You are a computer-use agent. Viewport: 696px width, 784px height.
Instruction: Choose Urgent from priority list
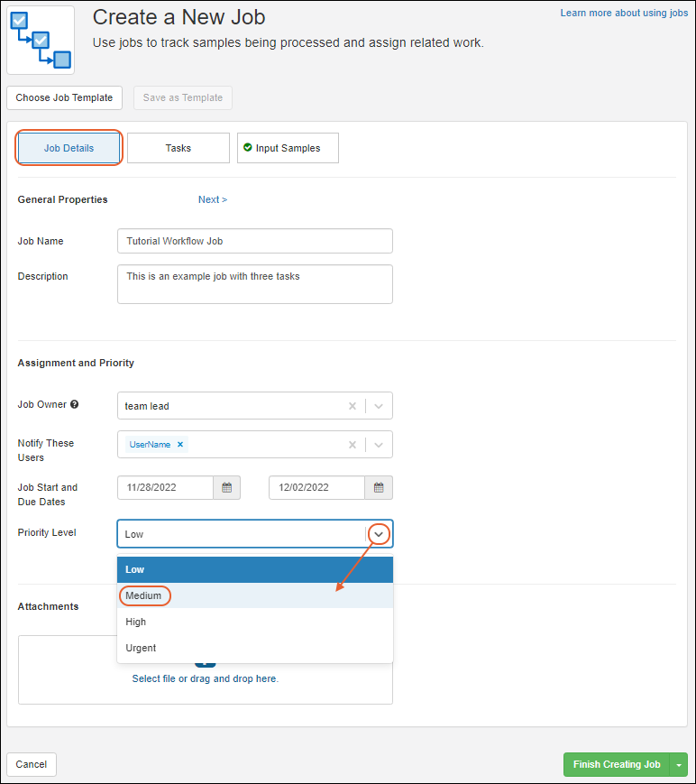(x=142, y=648)
